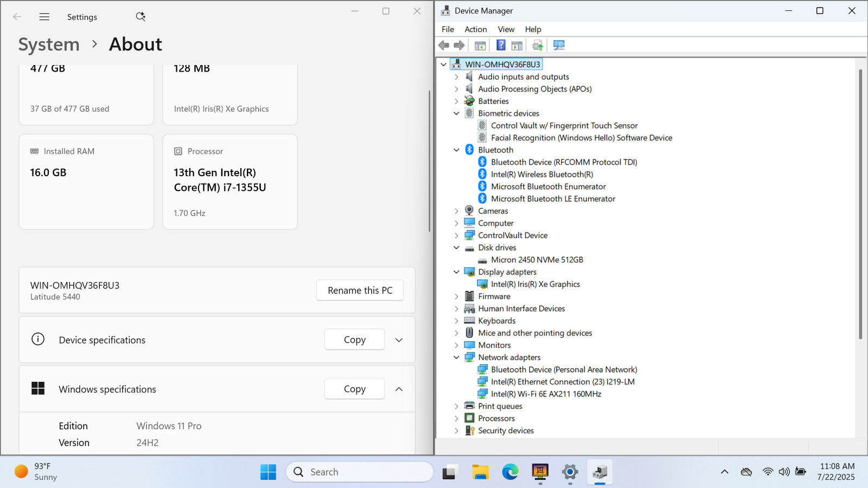Collapse the Biometric devices node
Viewport: 868px width, 488px height.
456,113
